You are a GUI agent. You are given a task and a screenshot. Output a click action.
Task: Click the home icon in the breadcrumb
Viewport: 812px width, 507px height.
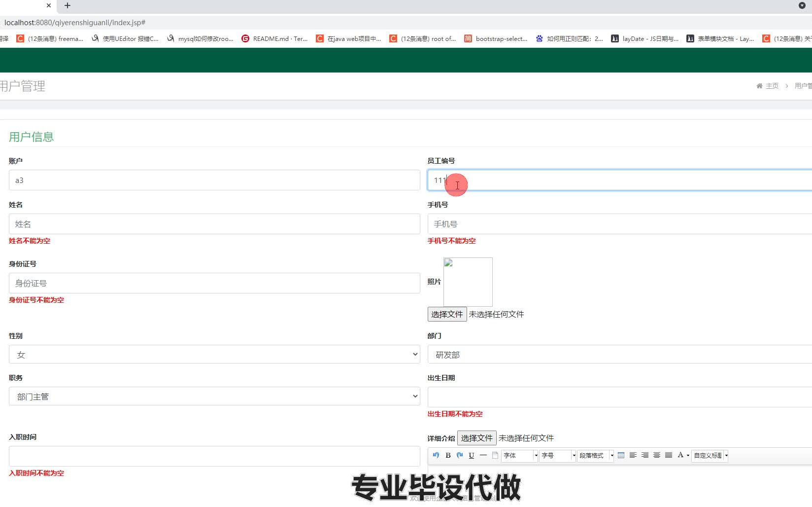[x=759, y=86]
